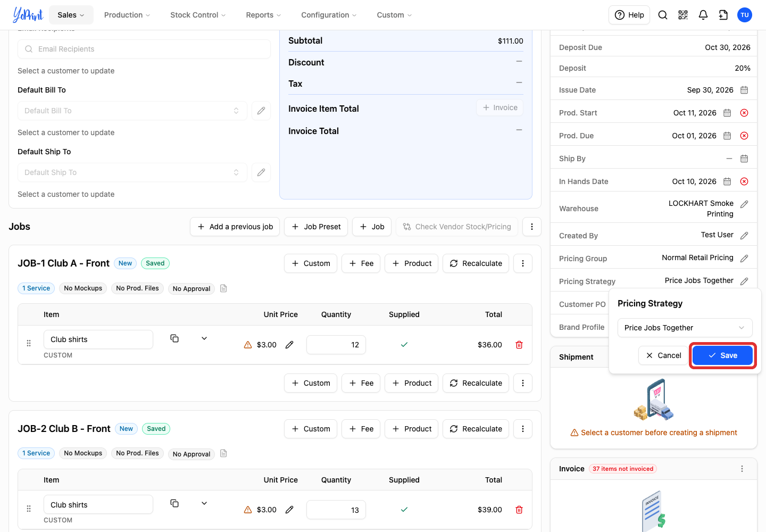Click the YoPrint logo
The height and width of the screenshot is (532, 766).
(28, 15)
